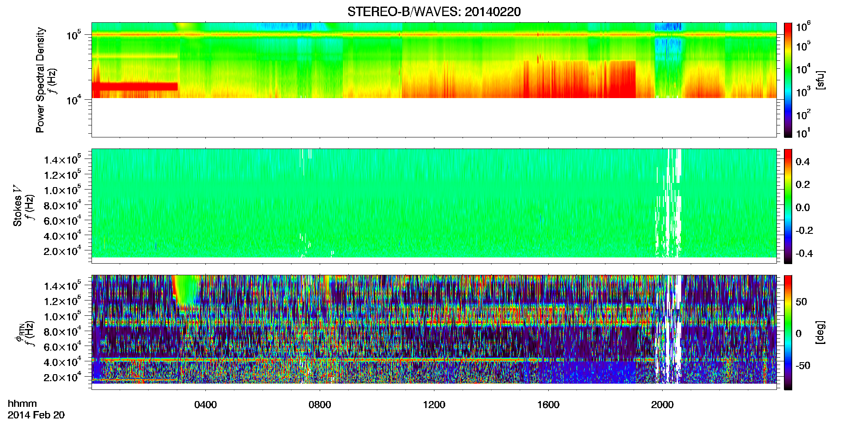The image size is (868, 447).
Task: Click the 1600 time tick label
Action: click(548, 405)
